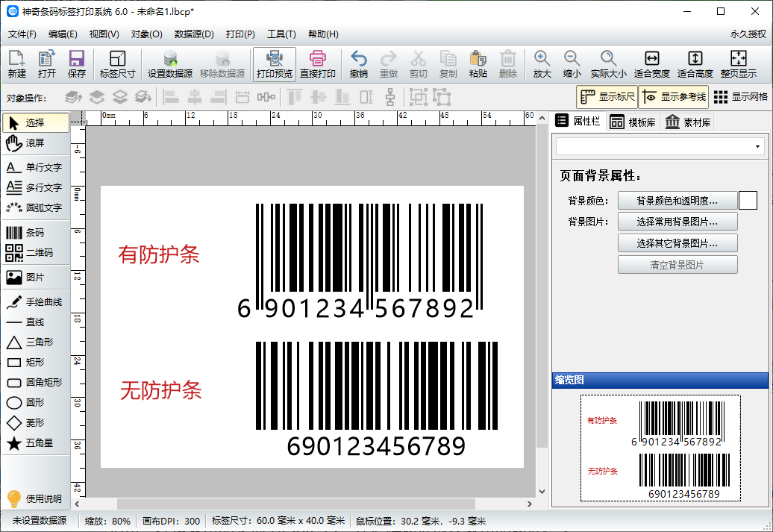Open the 编辑(E) menu
This screenshot has width=773, height=532.
pyautogui.click(x=63, y=34)
